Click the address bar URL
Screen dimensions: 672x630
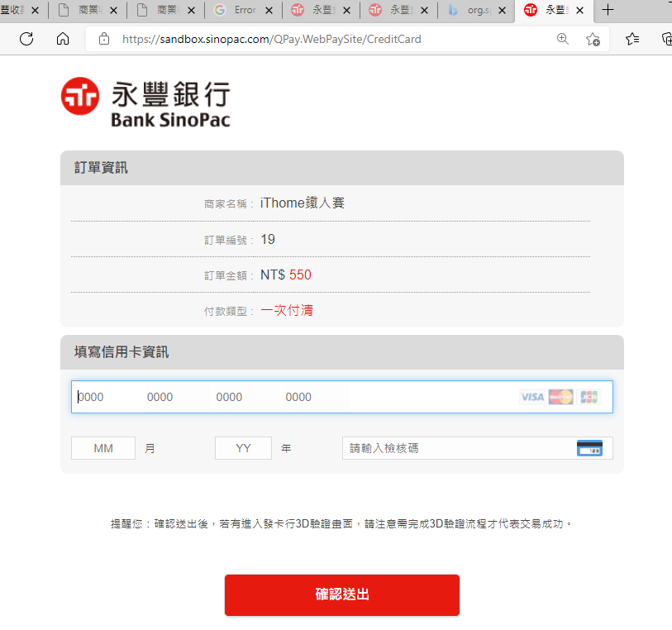click(272, 39)
